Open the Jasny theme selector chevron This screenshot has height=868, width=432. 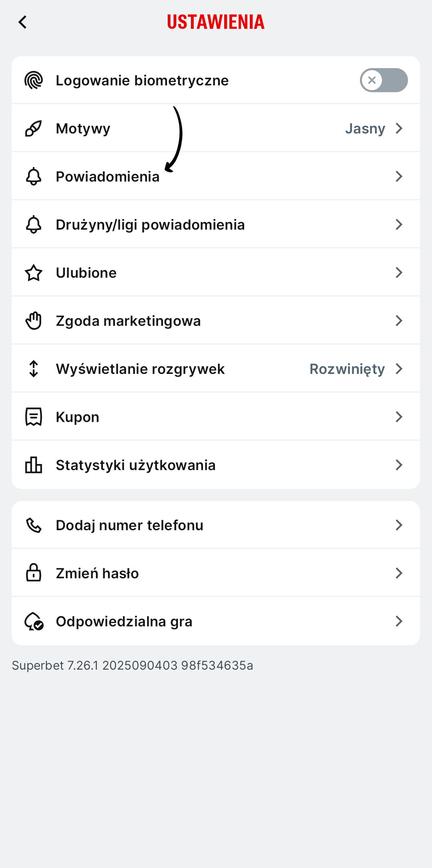(399, 128)
